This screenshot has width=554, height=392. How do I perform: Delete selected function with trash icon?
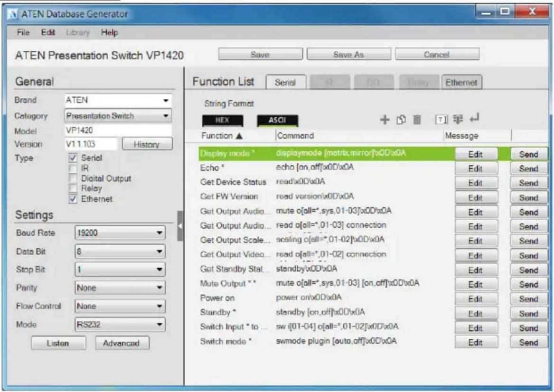point(417,120)
